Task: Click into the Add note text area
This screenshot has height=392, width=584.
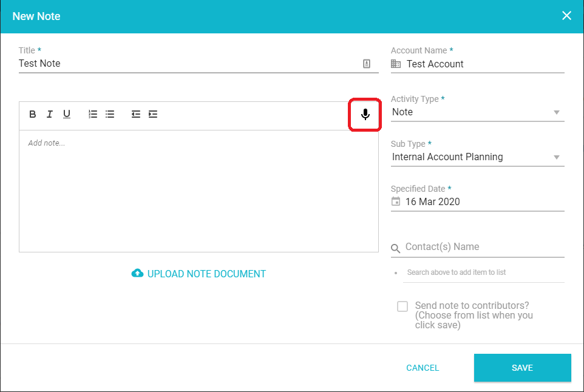Action: pos(199,191)
